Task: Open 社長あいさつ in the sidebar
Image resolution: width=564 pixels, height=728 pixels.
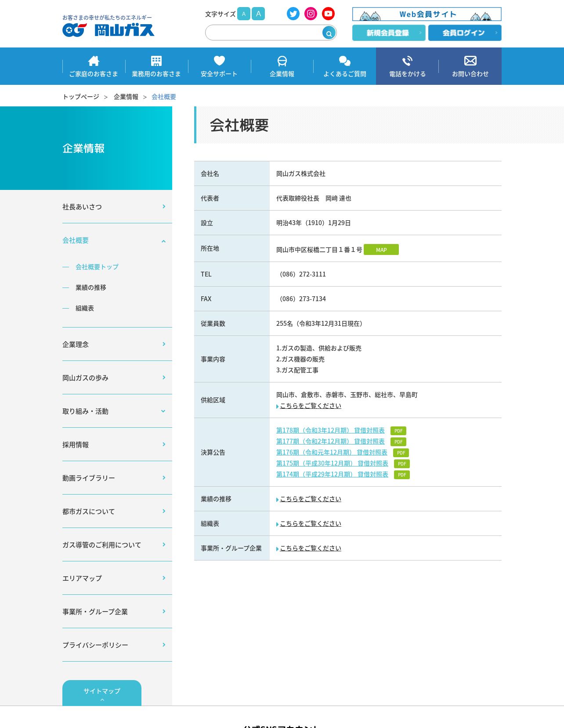Action: click(x=117, y=207)
